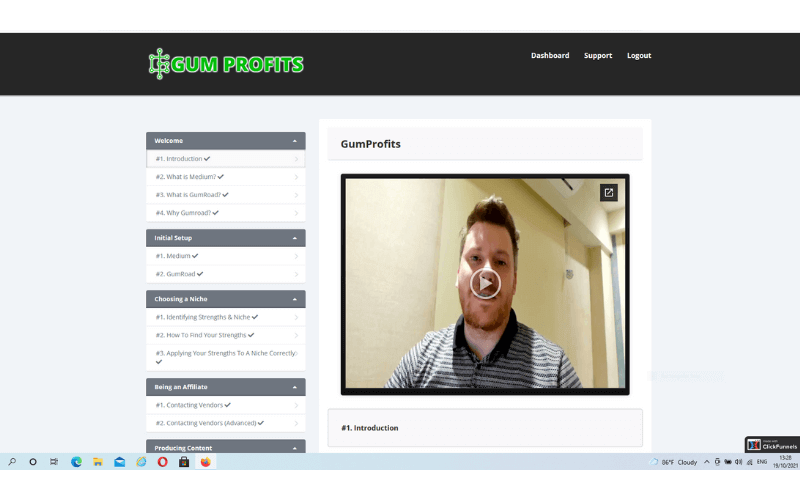Open the weather widget showing 86°F Cloudy

[x=673, y=462]
